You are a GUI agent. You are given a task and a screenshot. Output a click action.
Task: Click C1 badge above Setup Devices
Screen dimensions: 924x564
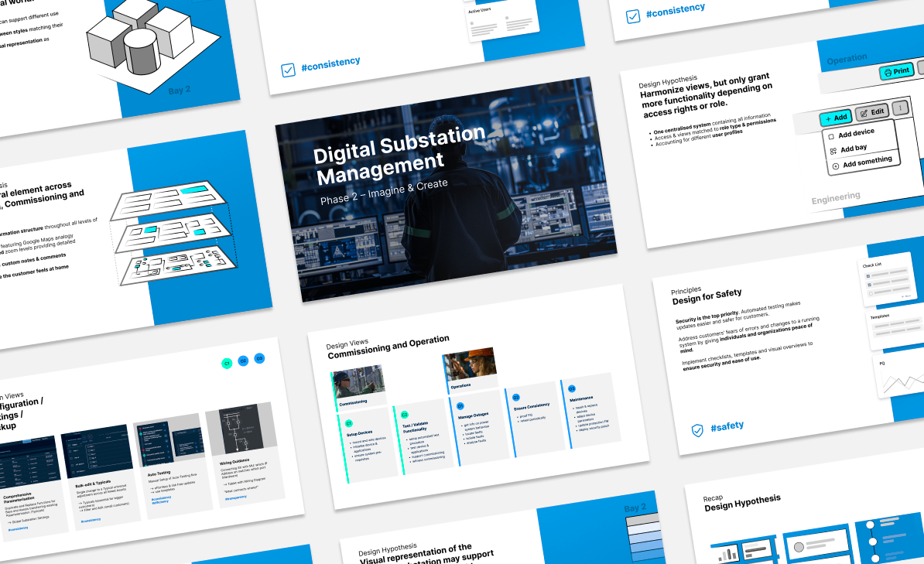(x=348, y=423)
